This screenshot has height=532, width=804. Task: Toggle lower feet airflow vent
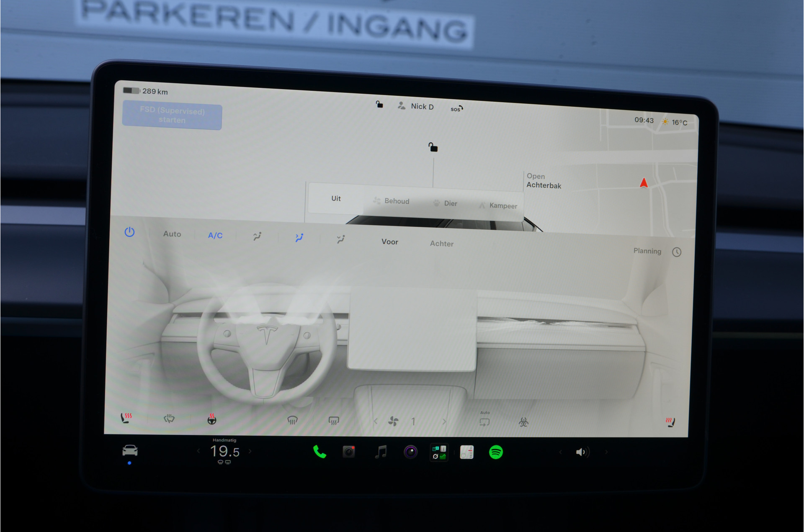341,239
